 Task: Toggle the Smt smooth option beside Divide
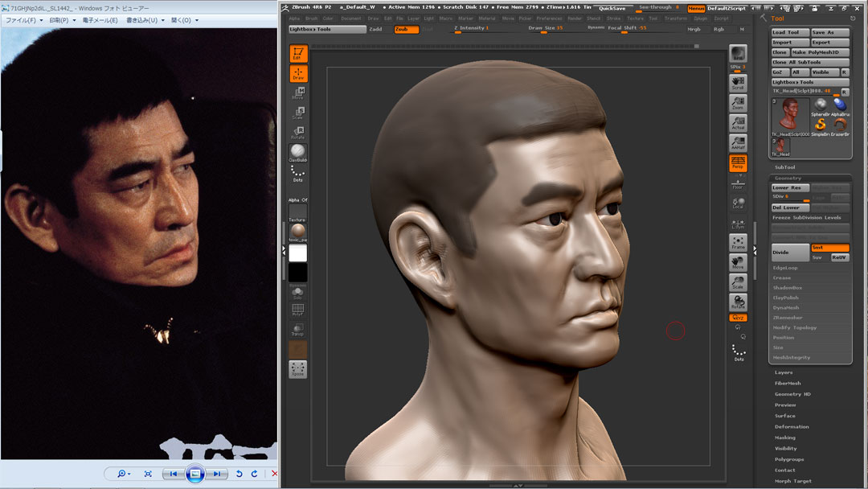point(829,248)
